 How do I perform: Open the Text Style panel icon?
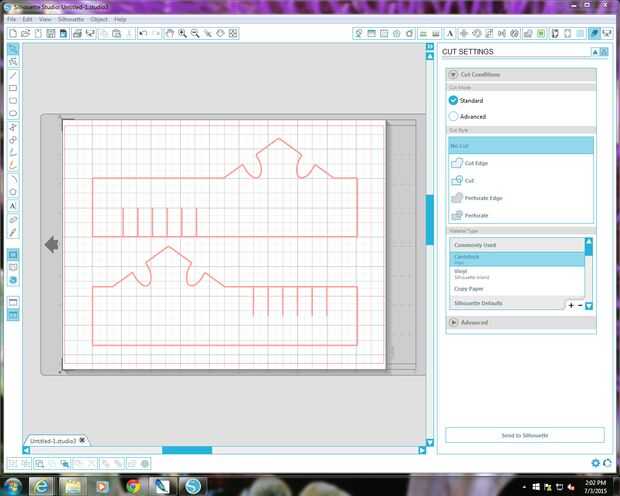(450, 34)
